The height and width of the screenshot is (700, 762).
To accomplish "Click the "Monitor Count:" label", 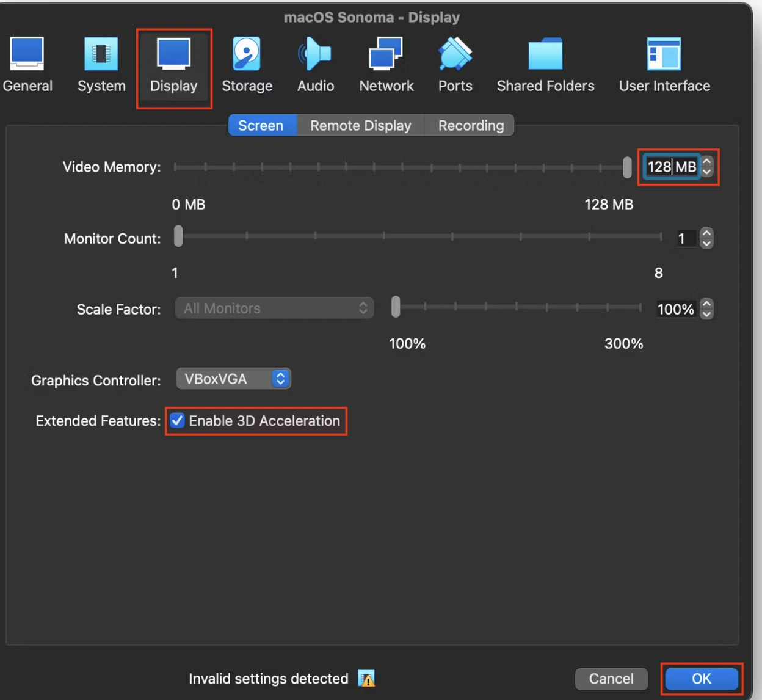I will [x=112, y=238].
